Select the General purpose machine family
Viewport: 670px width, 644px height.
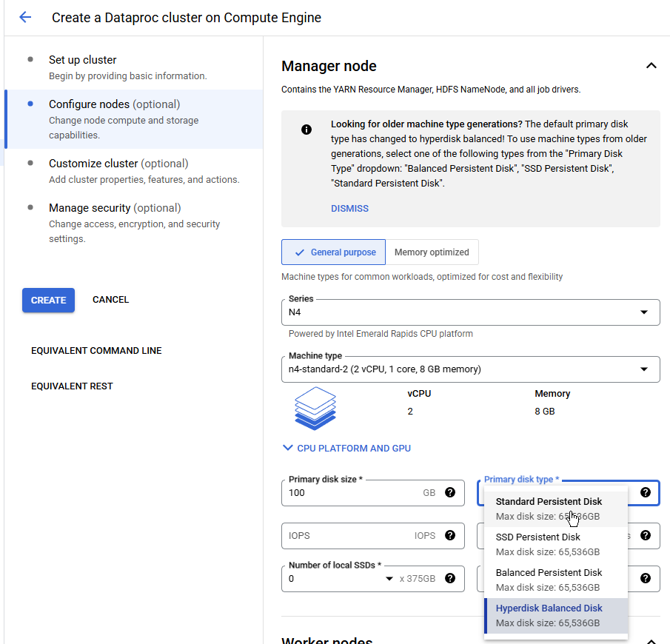(x=333, y=252)
